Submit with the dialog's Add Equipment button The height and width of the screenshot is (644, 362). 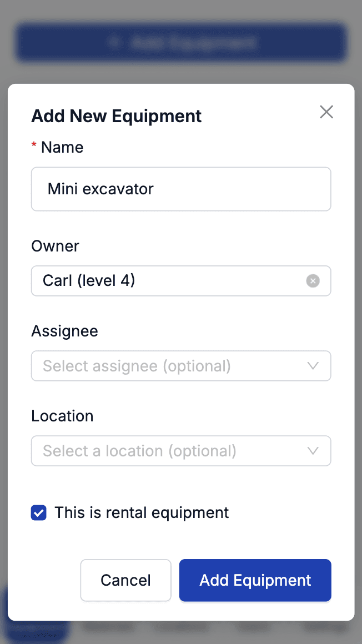click(x=255, y=581)
